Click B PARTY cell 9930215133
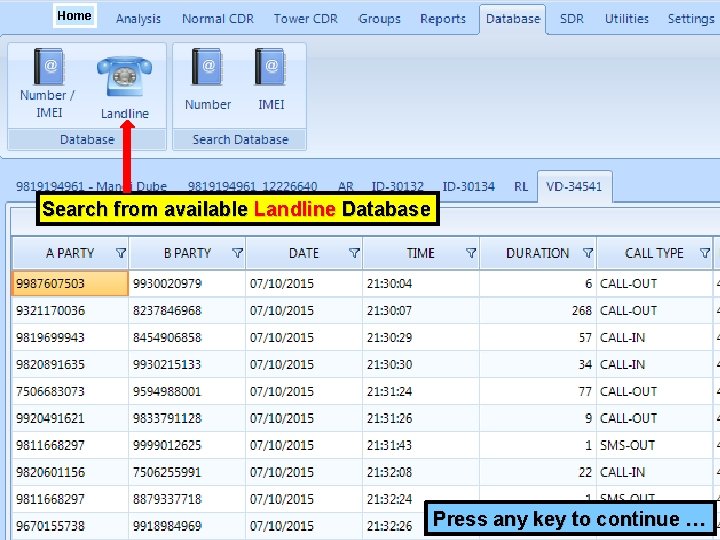This screenshot has width=720, height=540. pyautogui.click(x=187, y=364)
